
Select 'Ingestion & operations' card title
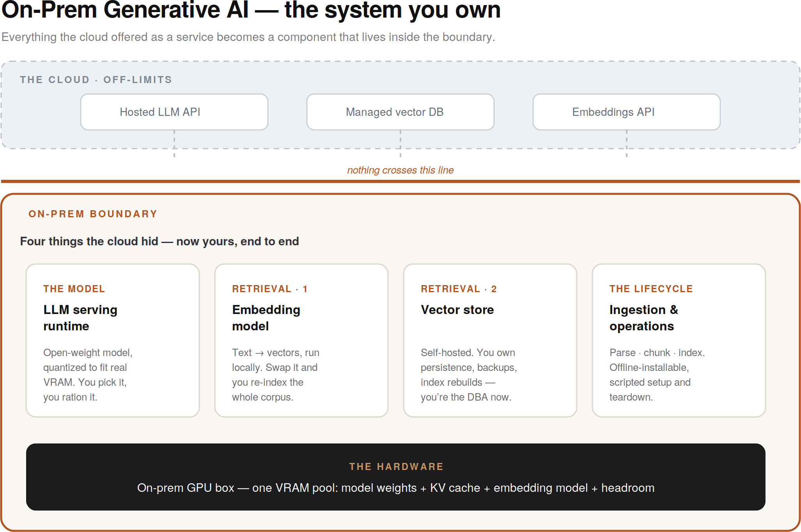[644, 318]
